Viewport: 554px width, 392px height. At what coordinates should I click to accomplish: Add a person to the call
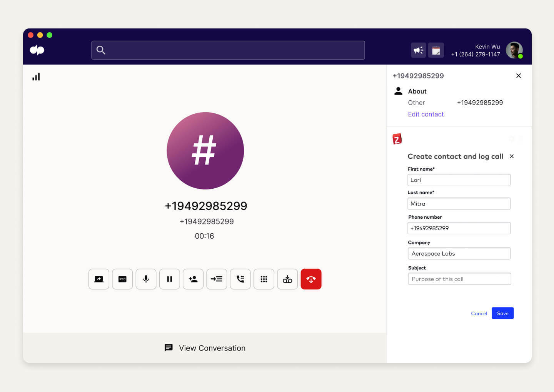193,279
